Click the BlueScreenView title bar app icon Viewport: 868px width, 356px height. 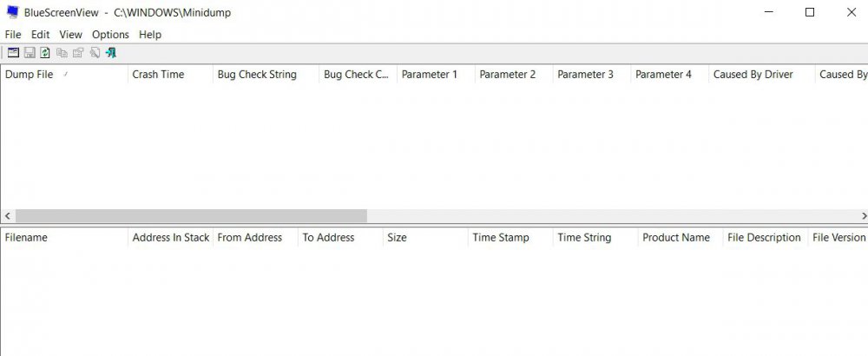click(13, 13)
